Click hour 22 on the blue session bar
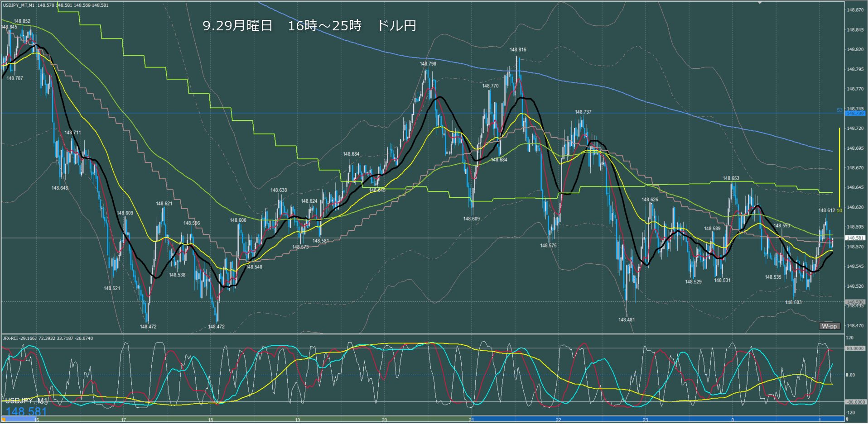 (558, 420)
